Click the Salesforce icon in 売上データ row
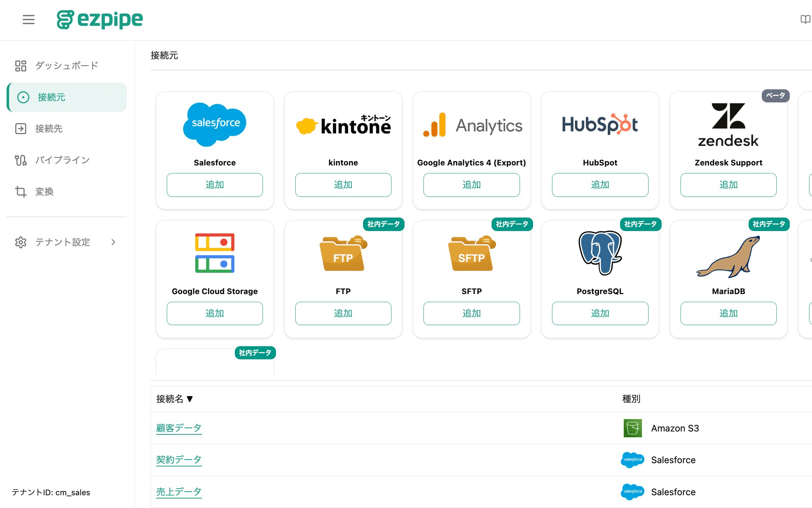The image size is (812, 508). point(632,492)
